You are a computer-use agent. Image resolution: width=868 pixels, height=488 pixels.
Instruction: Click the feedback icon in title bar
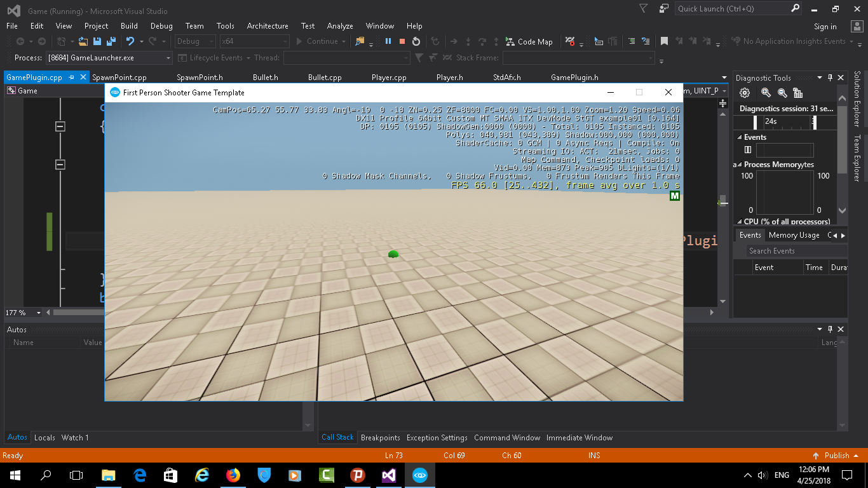coord(664,8)
